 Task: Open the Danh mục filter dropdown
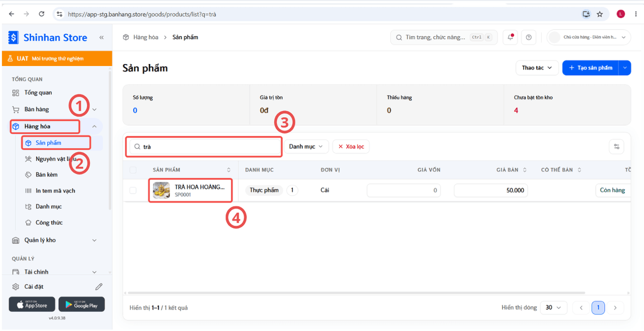tap(306, 147)
